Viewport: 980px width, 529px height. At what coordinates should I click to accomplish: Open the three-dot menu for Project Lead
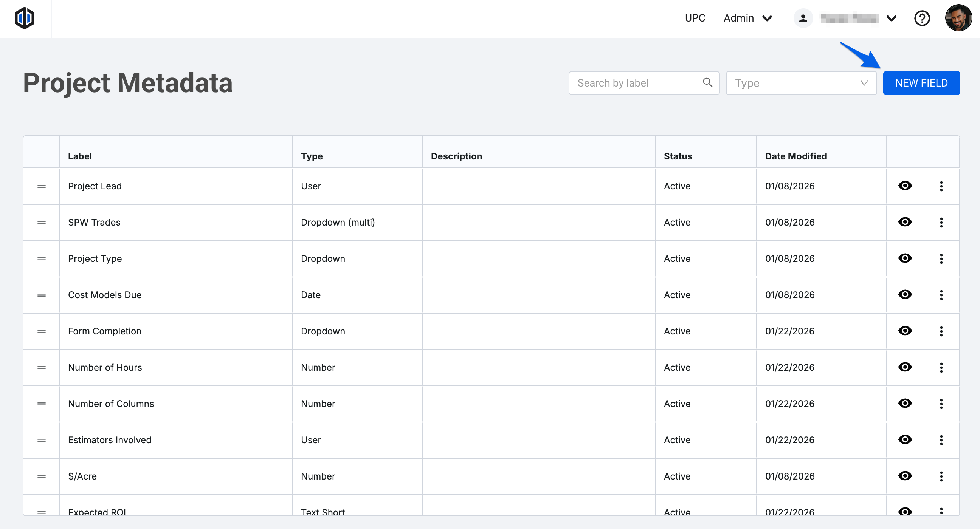(941, 186)
